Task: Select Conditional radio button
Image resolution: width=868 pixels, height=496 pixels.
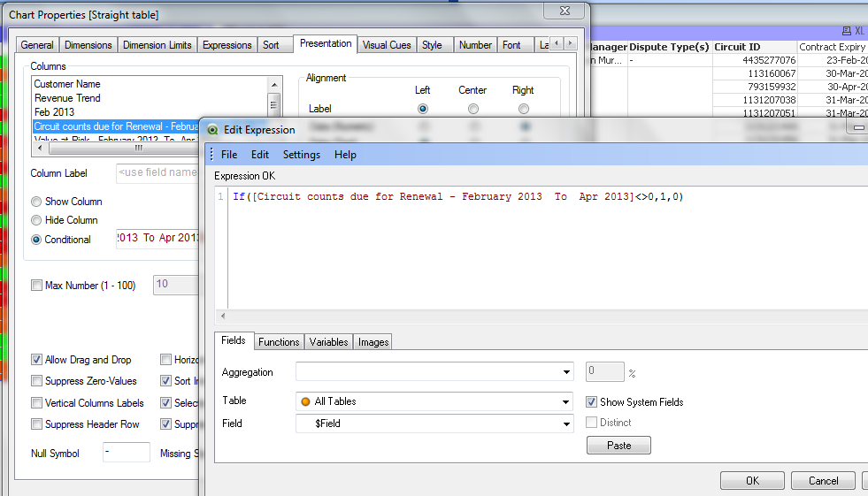Action: point(36,240)
